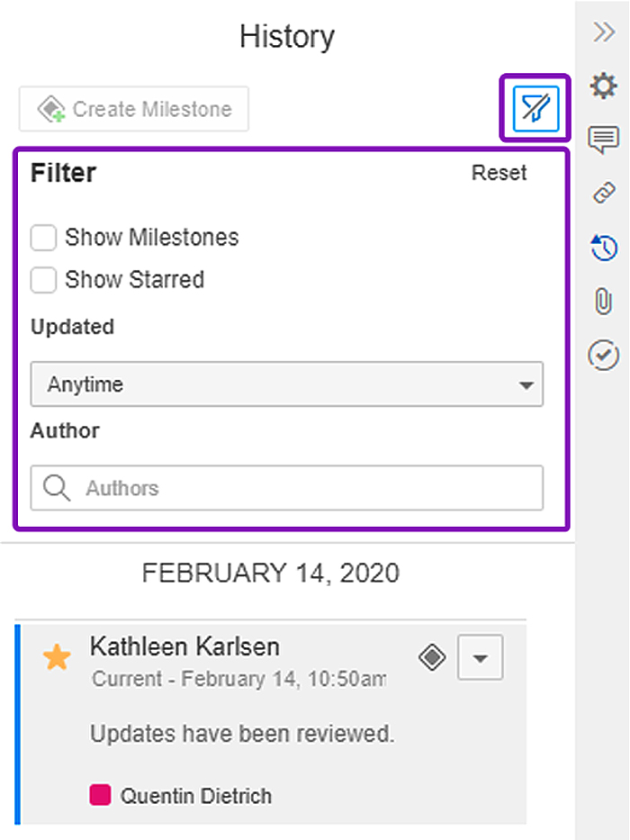Screen dimensions: 630x840
Task: Click the search magnifier in Authors field
Action: (x=57, y=488)
